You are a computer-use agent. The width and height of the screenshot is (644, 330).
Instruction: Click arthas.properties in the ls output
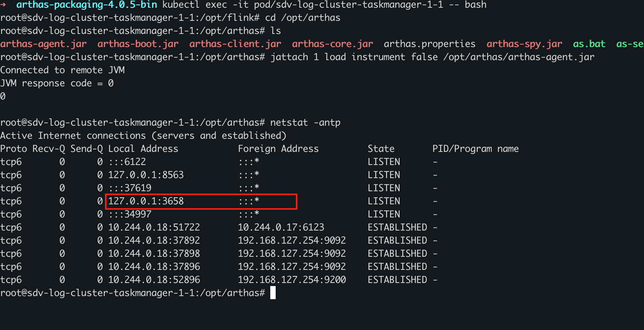pyautogui.click(x=429, y=44)
